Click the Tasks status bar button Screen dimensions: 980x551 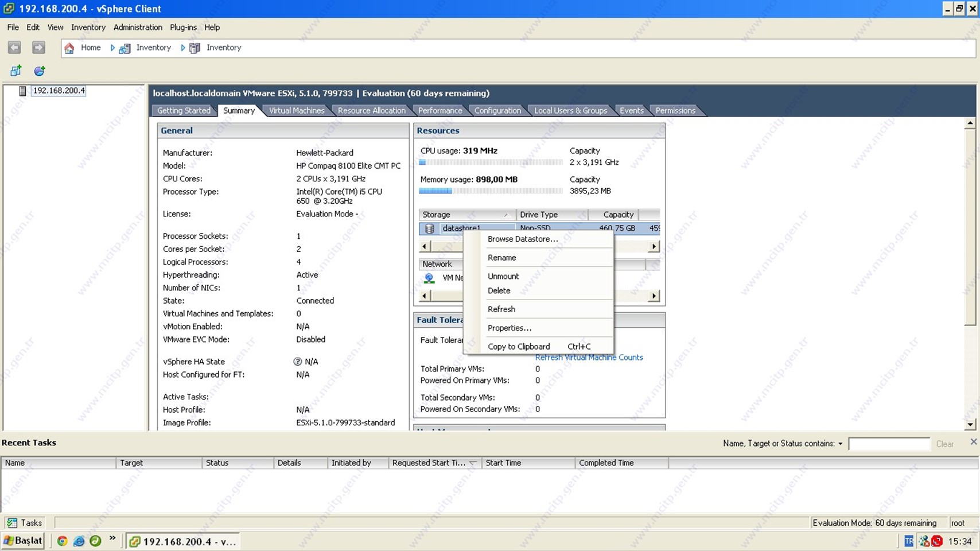point(25,523)
